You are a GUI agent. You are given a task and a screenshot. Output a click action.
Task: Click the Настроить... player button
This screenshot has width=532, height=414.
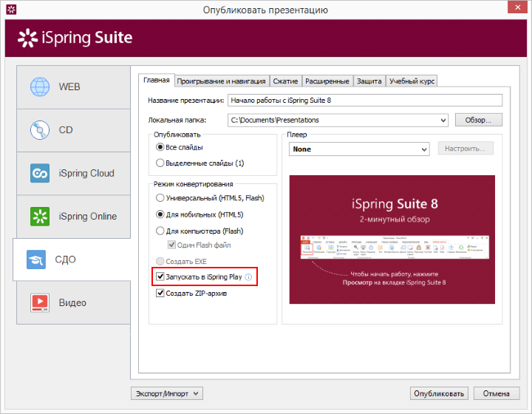[x=465, y=149]
